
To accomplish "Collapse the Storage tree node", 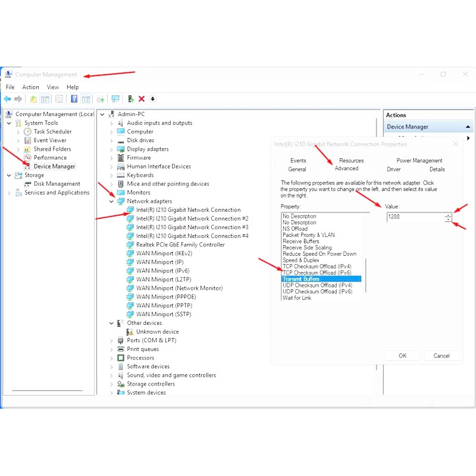I will 9,175.
